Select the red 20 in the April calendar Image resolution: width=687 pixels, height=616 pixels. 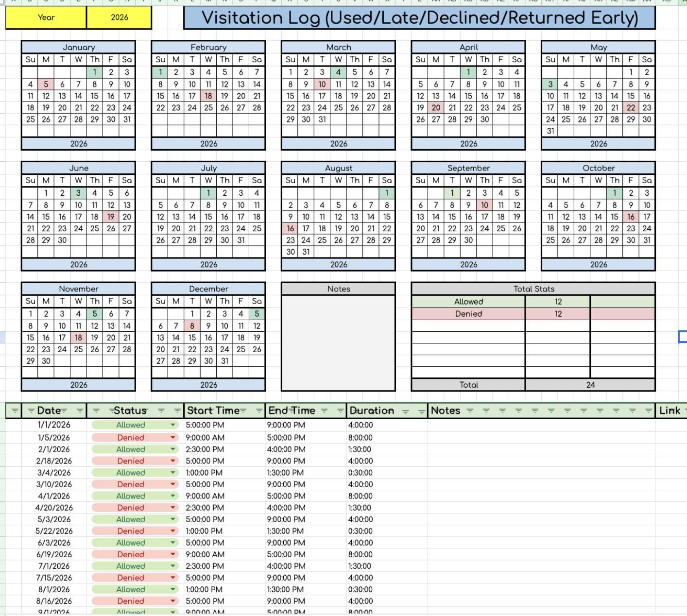click(436, 107)
